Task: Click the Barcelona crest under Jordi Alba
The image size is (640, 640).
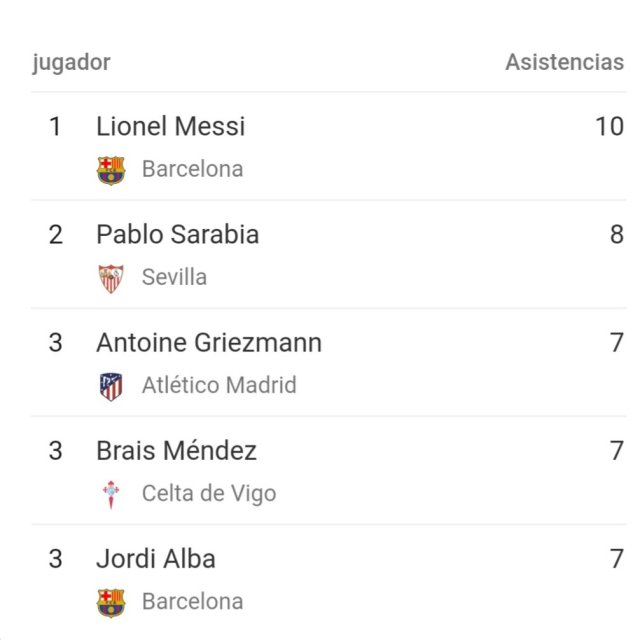Action: [x=111, y=602]
